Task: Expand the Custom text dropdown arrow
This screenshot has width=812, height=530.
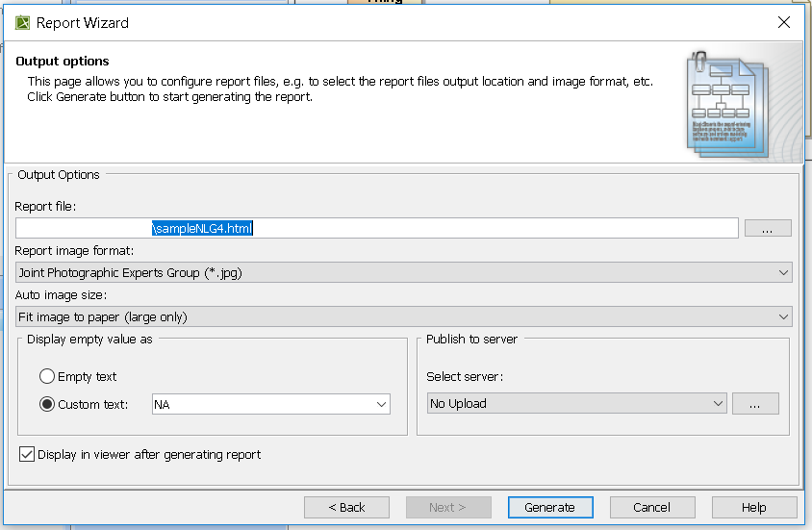Action: (x=382, y=405)
